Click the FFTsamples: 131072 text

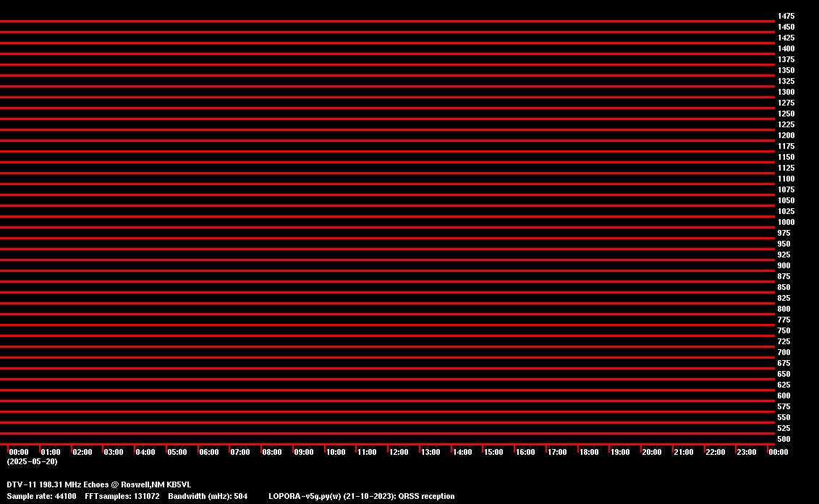[122, 496]
